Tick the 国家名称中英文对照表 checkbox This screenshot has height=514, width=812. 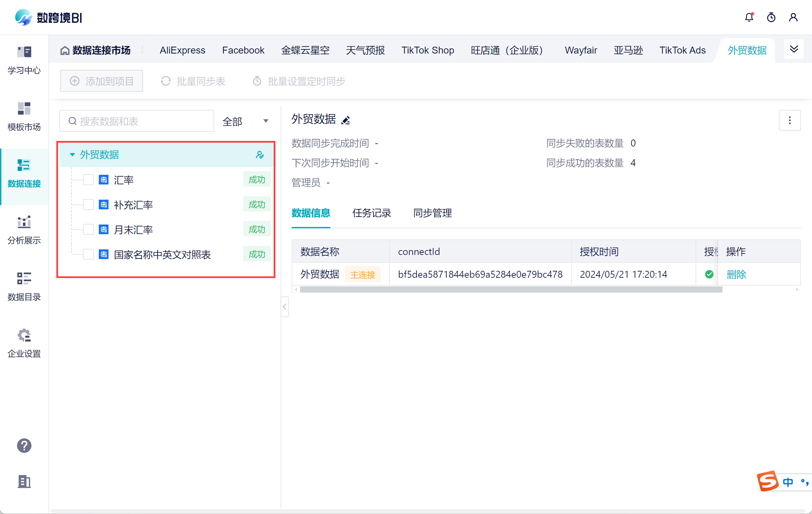coord(88,254)
